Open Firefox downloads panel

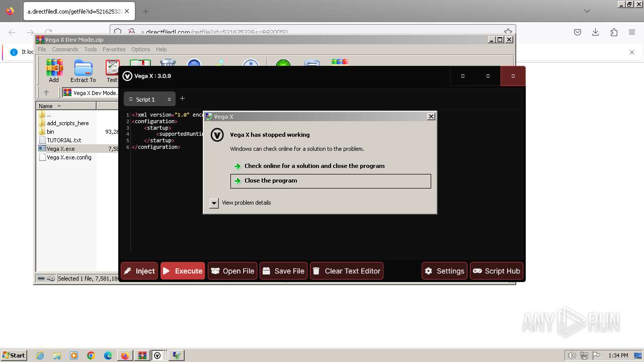[x=596, y=32]
